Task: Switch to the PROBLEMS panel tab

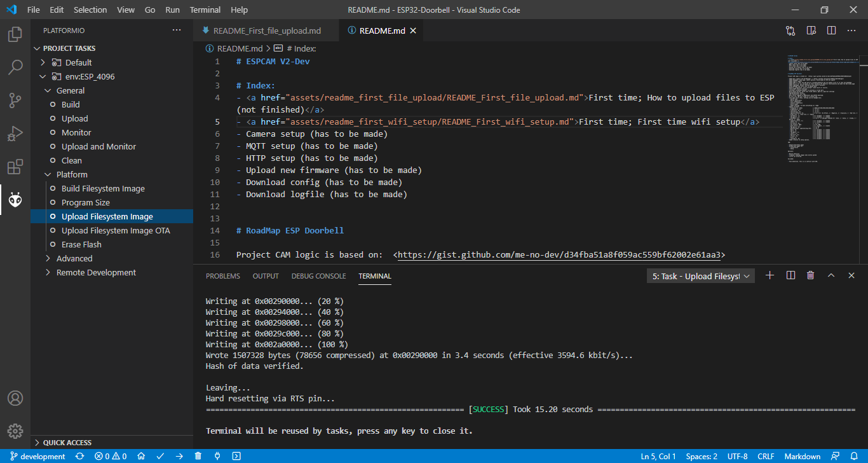Action: click(x=223, y=276)
